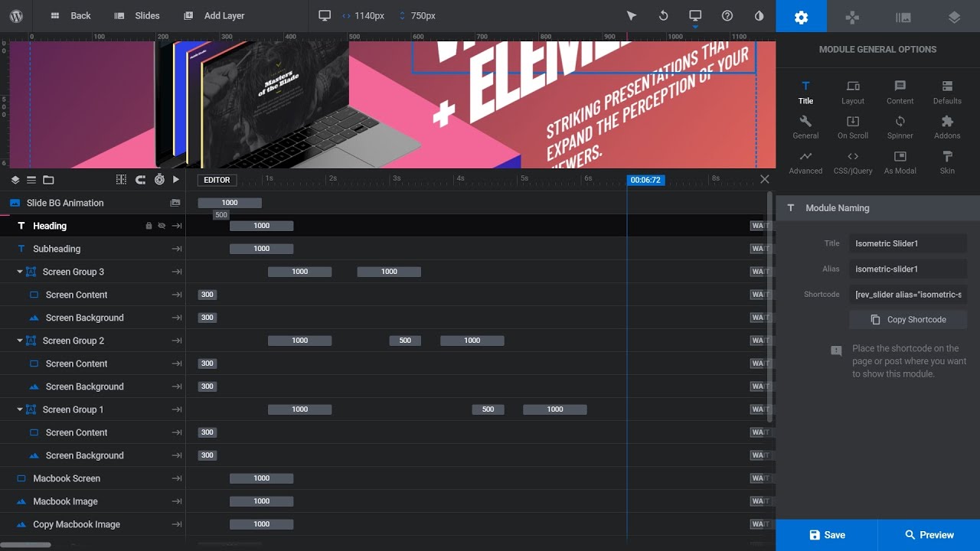Select the pointer selection tool
Image resolution: width=980 pixels, height=551 pixels.
click(632, 15)
